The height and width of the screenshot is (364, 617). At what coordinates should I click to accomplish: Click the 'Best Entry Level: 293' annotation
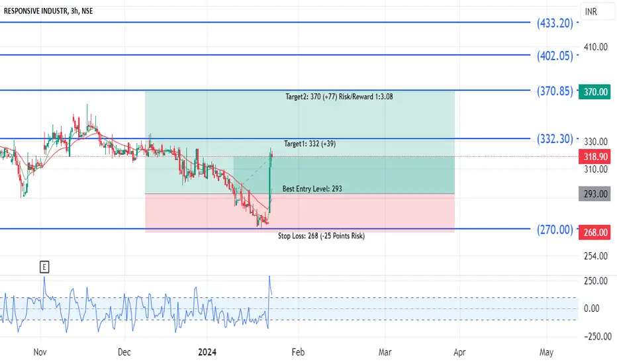pos(312,189)
